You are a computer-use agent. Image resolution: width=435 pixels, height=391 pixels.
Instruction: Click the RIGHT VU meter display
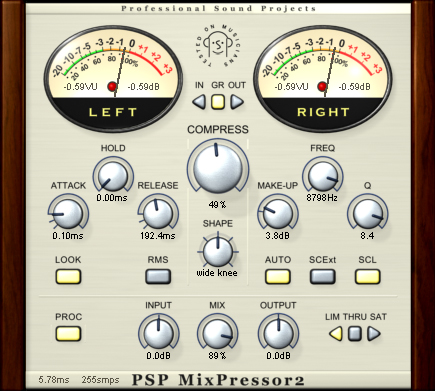pyautogui.click(x=323, y=79)
